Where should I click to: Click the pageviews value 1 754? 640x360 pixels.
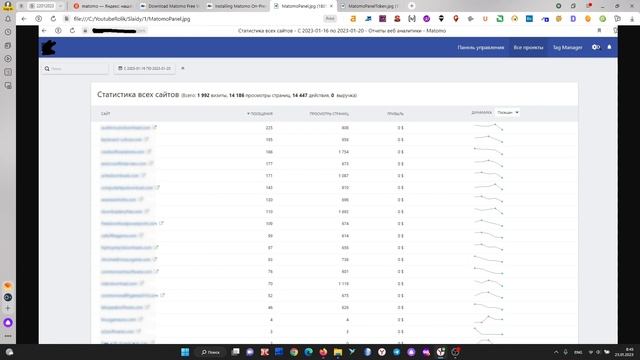click(343, 152)
